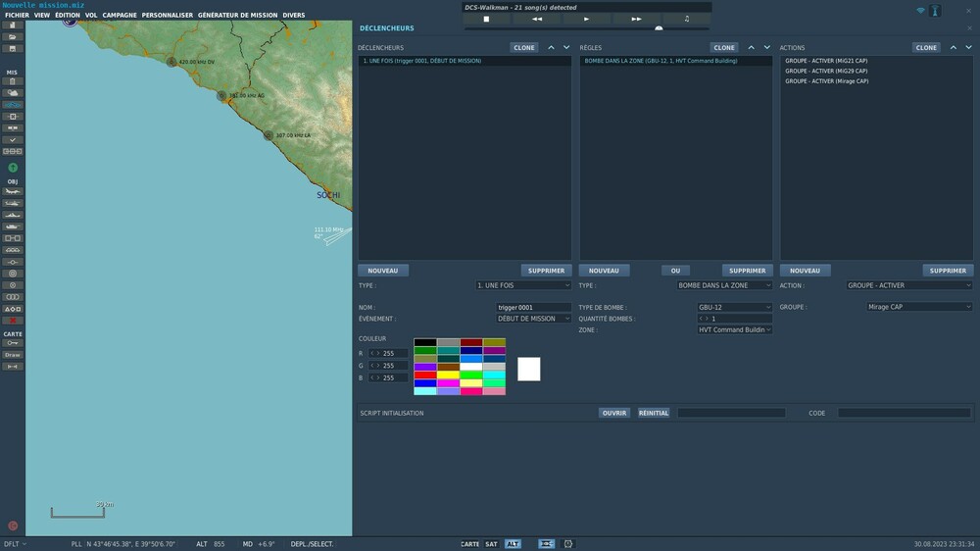Click the red X delete object icon

tap(13, 321)
